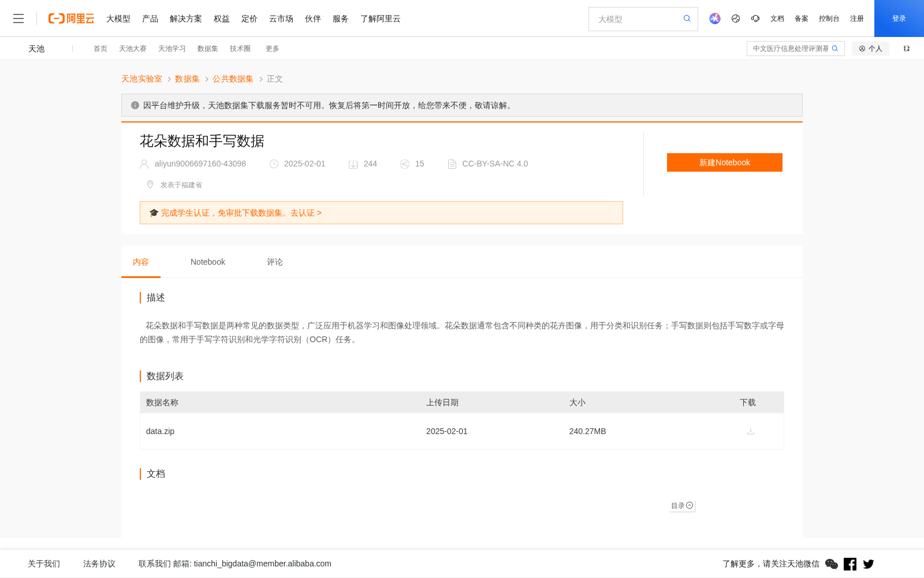Open 法务协议 footer link
Screen dimensions: 924x578
[99, 564]
